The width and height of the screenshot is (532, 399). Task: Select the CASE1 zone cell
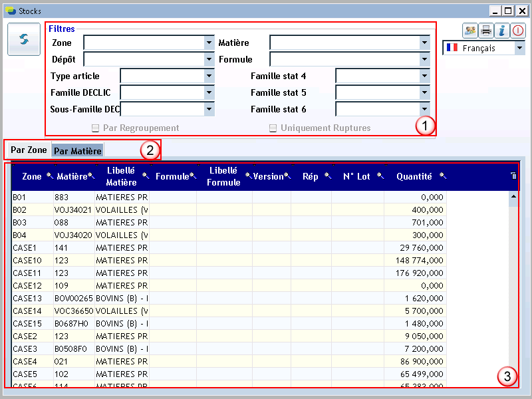(x=33, y=247)
